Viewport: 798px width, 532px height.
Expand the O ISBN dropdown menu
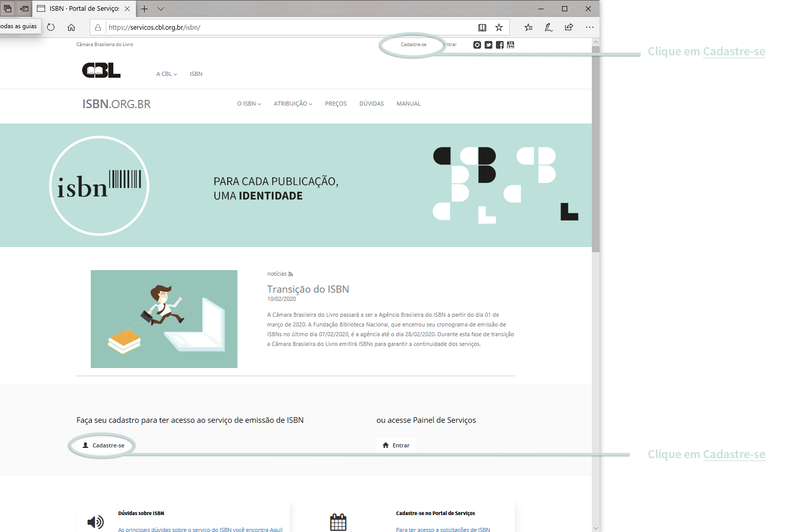click(249, 104)
